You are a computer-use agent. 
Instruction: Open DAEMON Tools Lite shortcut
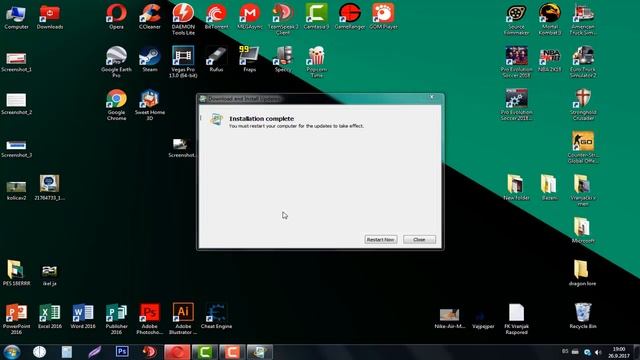pyautogui.click(x=183, y=19)
